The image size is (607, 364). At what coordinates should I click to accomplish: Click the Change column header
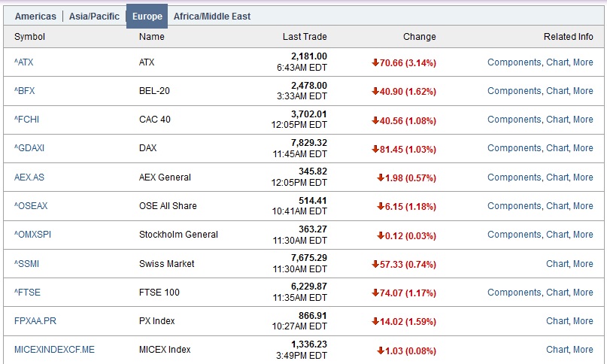(419, 37)
